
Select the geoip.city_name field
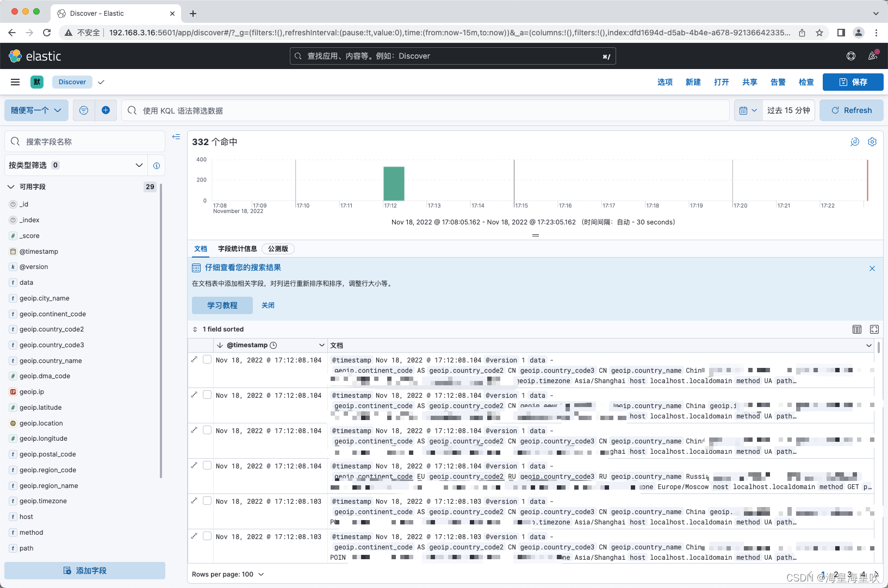click(45, 298)
